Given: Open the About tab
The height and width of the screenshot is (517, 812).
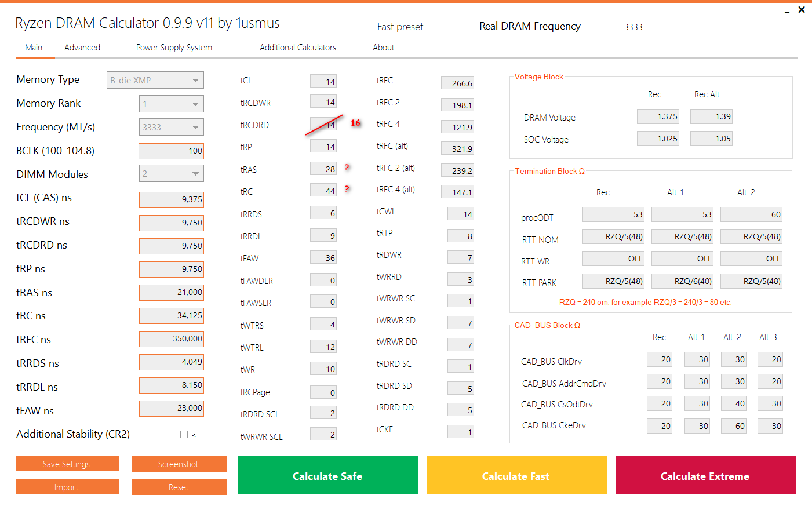Looking at the screenshot, I should [x=384, y=48].
